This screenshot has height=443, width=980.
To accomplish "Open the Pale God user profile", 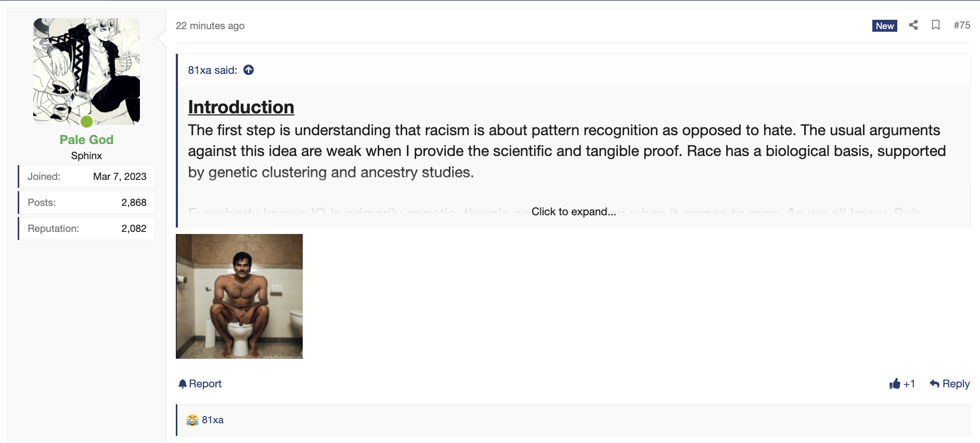I will coord(86,140).
